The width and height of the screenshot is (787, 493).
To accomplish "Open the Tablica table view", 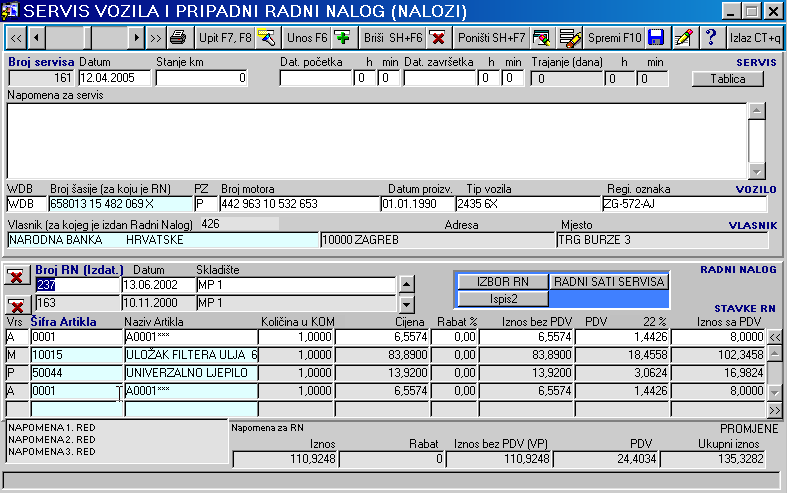I will point(728,79).
